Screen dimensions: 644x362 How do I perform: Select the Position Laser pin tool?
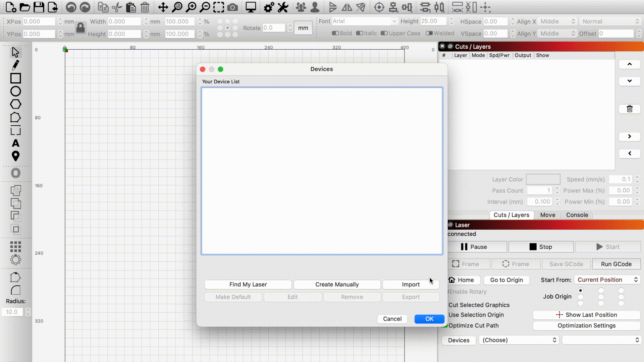[x=15, y=156]
